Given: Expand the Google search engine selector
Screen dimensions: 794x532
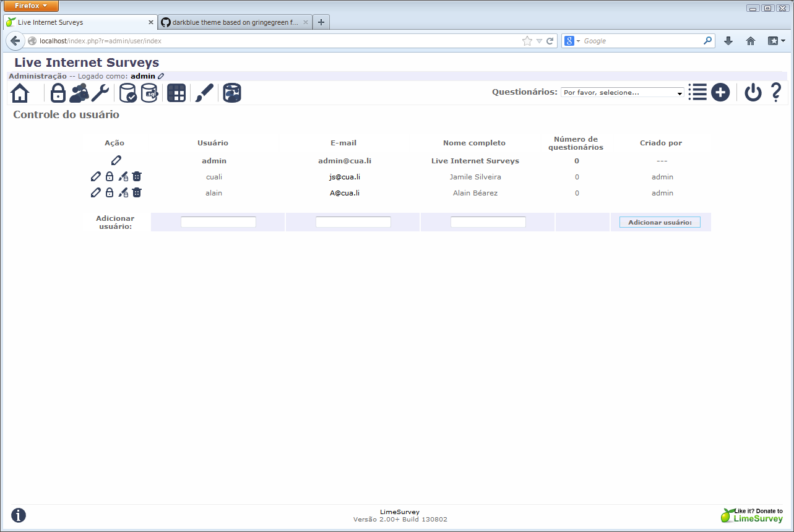Looking at the screenshot, I should (572, 41).
